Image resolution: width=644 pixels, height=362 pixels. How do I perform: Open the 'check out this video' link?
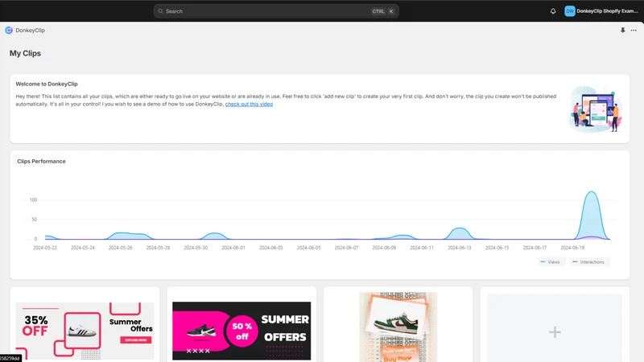tap(249, 105)
